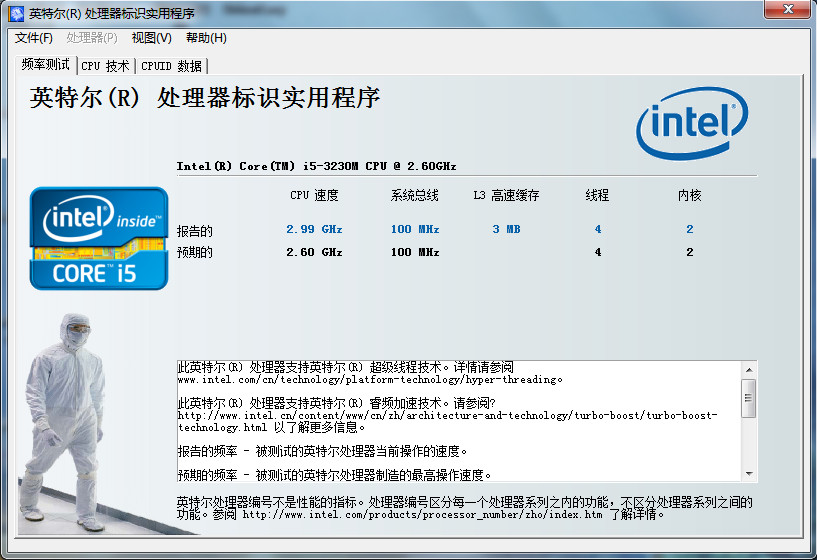Viewport: 817px width, 560px height.
Task: Switch to the CPUID 数据 tab
Action: (171, 66)
